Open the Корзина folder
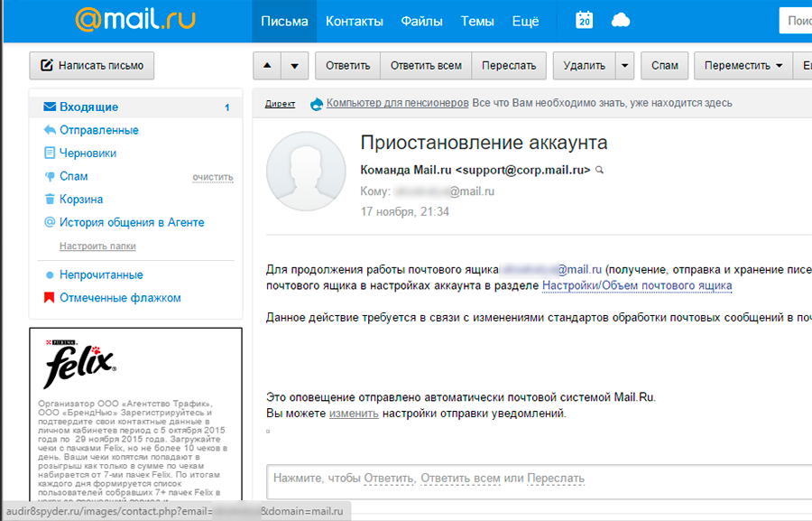 (x=81, y=199)
